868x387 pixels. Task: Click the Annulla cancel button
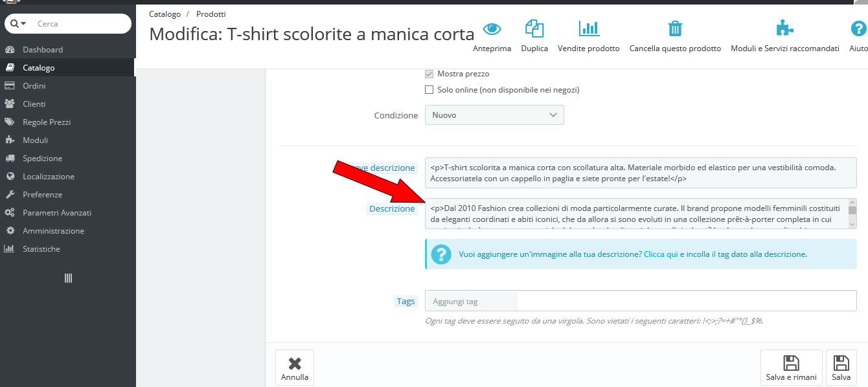[295, 368]
